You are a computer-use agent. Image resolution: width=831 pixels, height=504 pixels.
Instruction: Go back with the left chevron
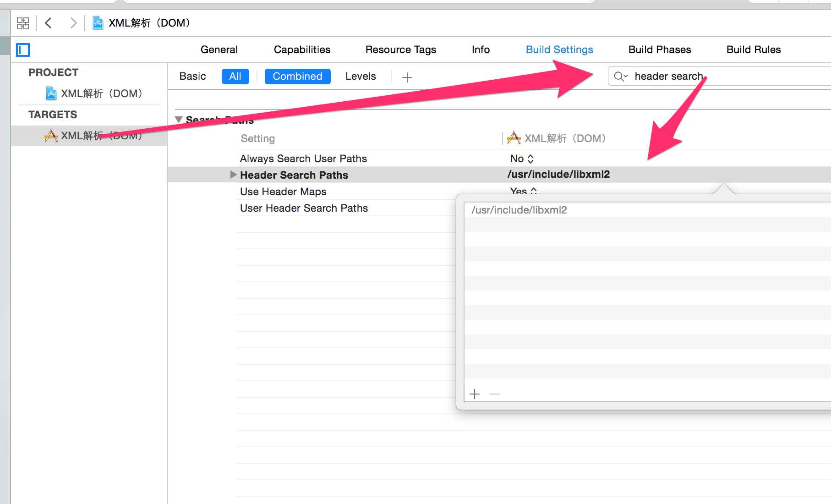coord(49,23)
